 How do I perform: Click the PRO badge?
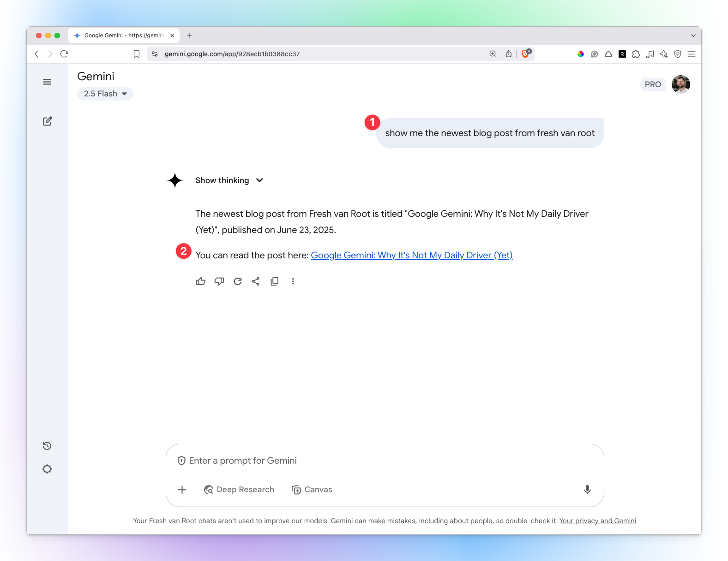(x=653, y=84)
